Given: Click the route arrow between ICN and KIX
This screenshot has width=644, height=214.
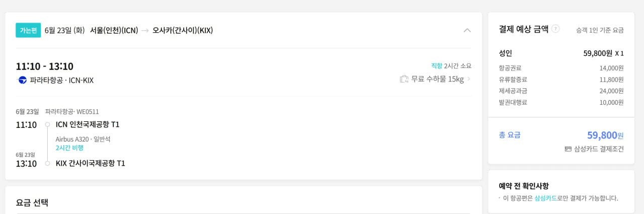Looking at the screenshot, I should click(x=145, y=31).
